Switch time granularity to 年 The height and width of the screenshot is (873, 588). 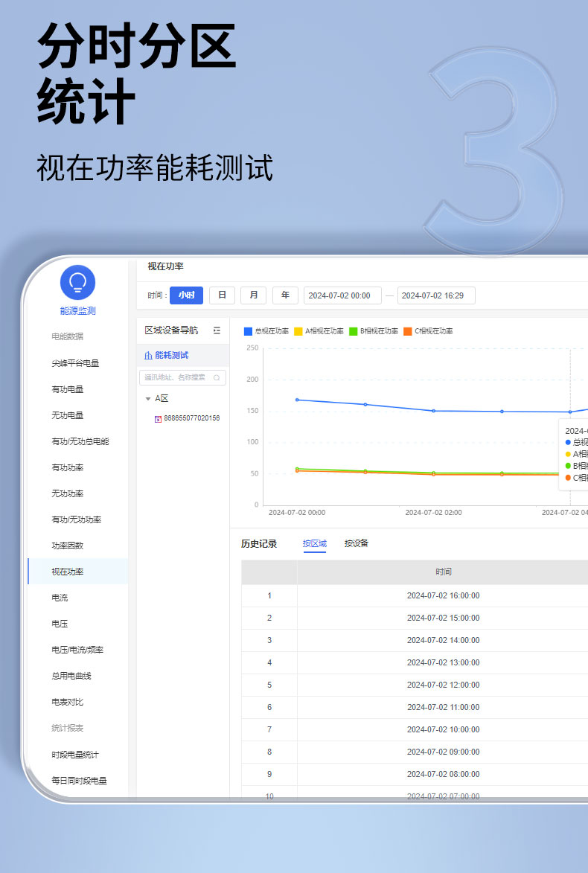[x=285, y=295]
